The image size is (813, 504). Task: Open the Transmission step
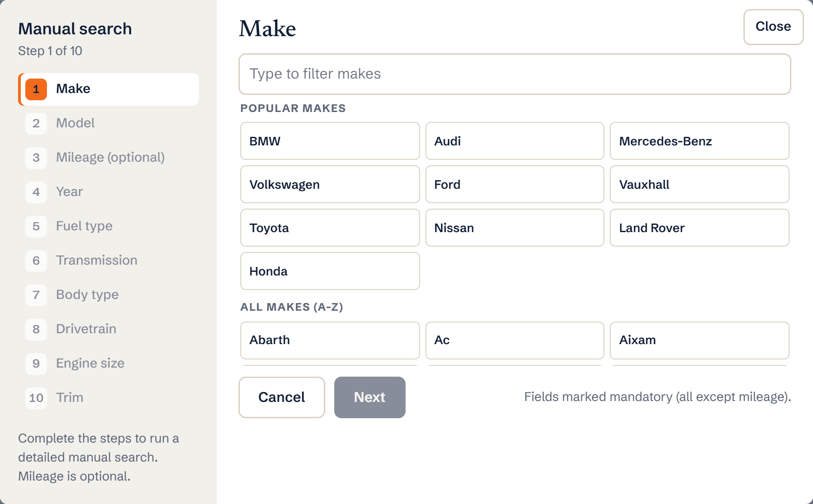(108, 261)
